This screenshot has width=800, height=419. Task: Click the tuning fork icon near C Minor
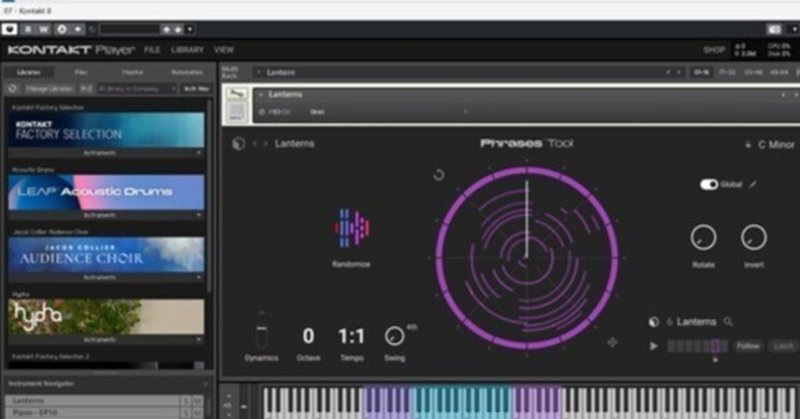pyautogui.click(x=748, y=144)
